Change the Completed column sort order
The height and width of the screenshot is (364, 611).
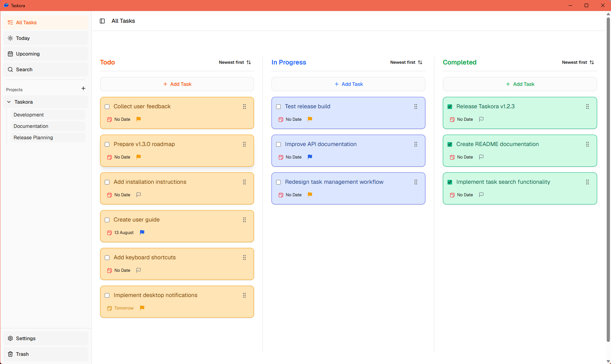click(578, 62)
